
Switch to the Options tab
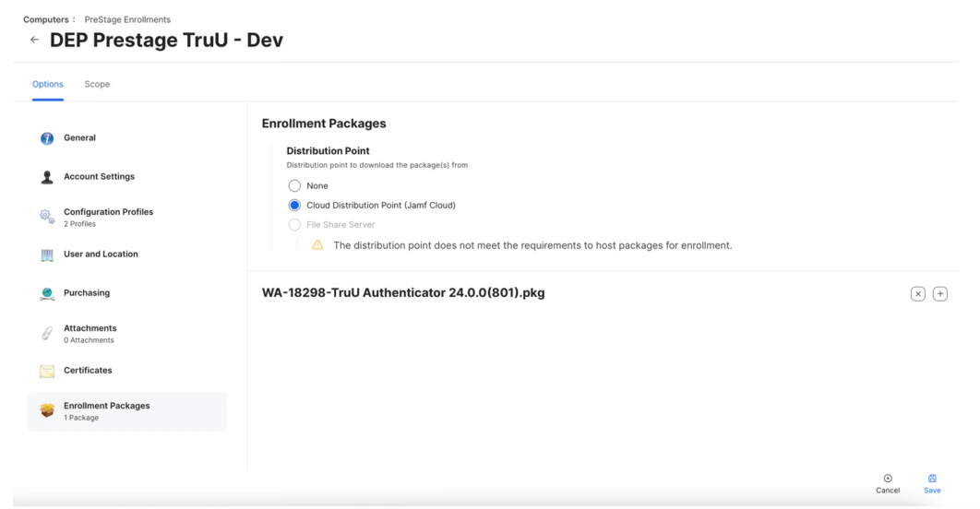click(47, 84)
